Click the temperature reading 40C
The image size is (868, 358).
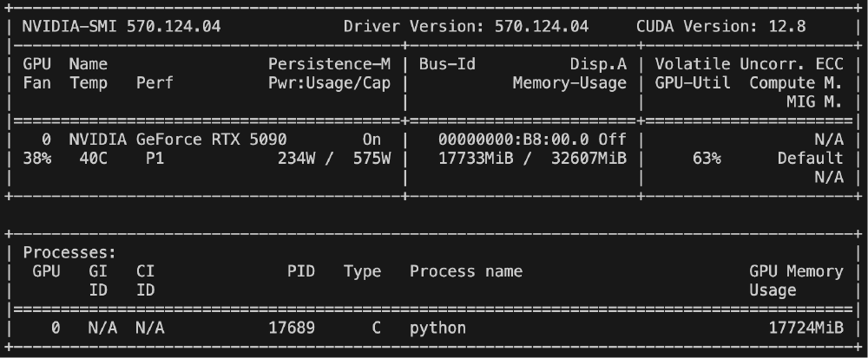[x=83, y=159]
